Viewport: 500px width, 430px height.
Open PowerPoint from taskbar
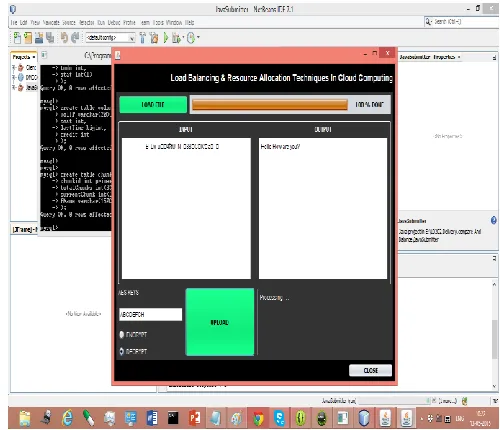(x=194, y=418)
